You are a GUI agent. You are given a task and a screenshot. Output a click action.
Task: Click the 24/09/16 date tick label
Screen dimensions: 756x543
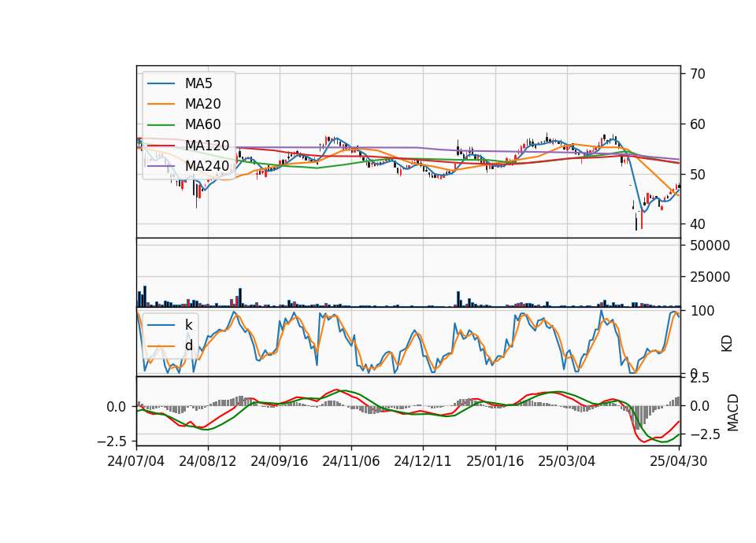(x=279, y=461)
